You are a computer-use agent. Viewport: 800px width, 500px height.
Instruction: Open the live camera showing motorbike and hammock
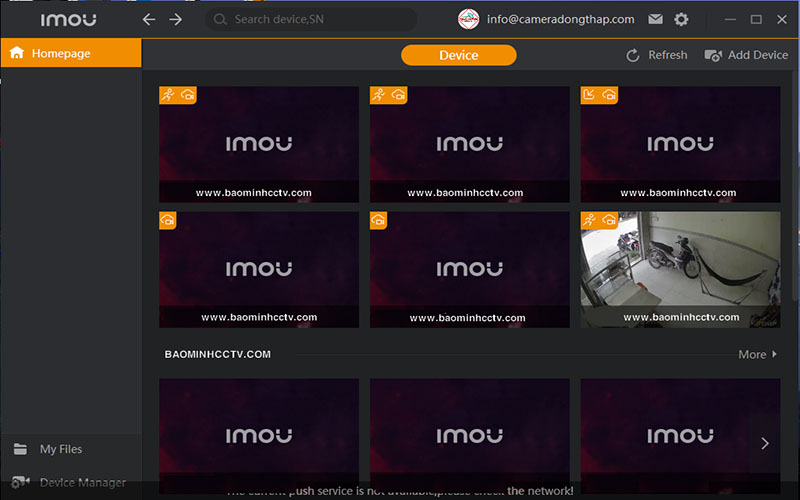tap(680, 269)
